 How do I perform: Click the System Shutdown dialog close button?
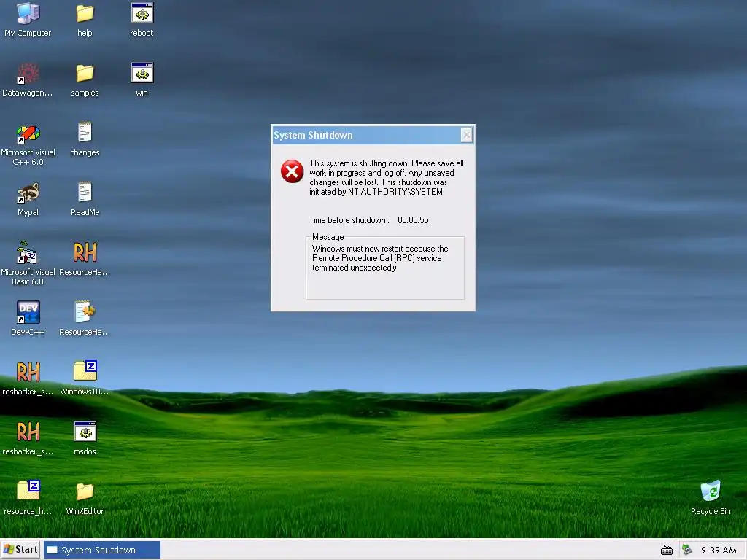(466, 135)
